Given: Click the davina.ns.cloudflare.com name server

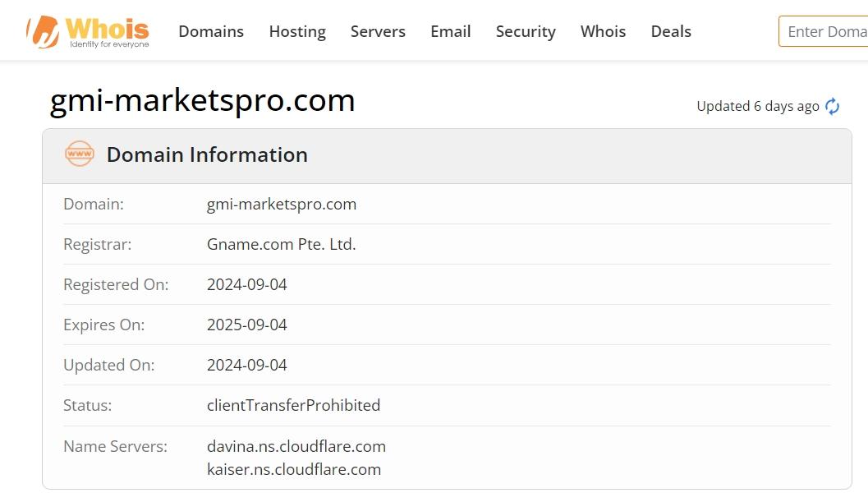Looking at the screenshot, I should (296, 446).
